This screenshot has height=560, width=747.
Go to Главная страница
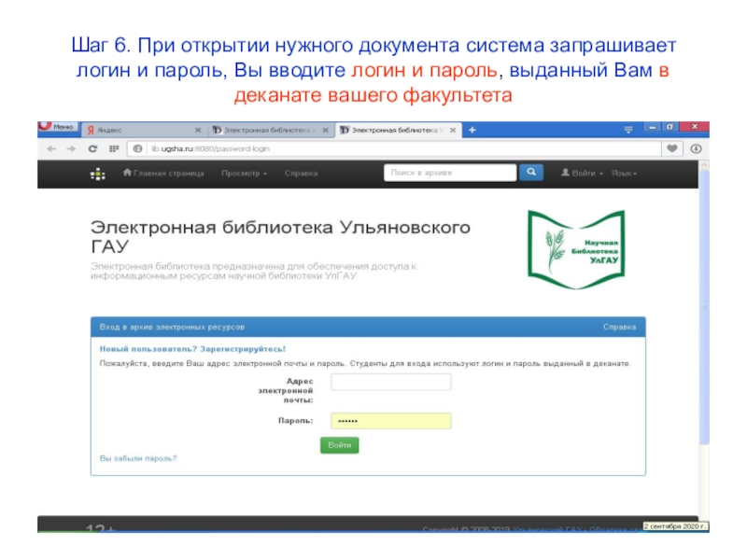point(163,174)
